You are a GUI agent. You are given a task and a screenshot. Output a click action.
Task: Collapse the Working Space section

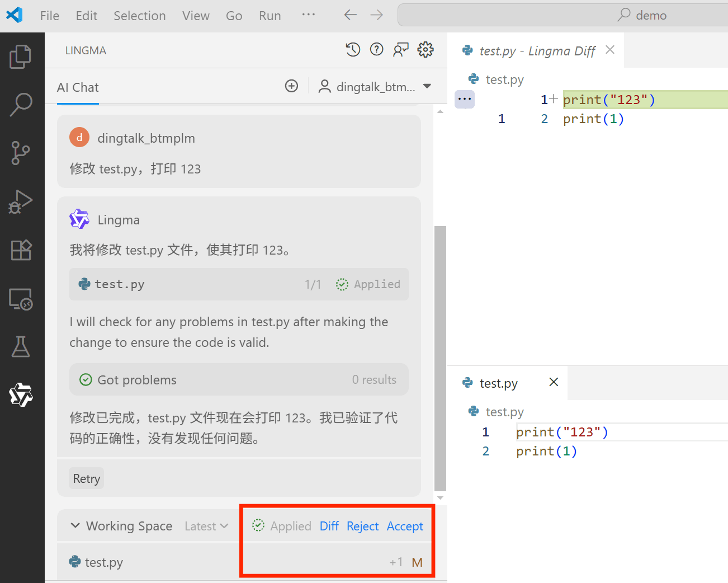[x=75, y=526]
